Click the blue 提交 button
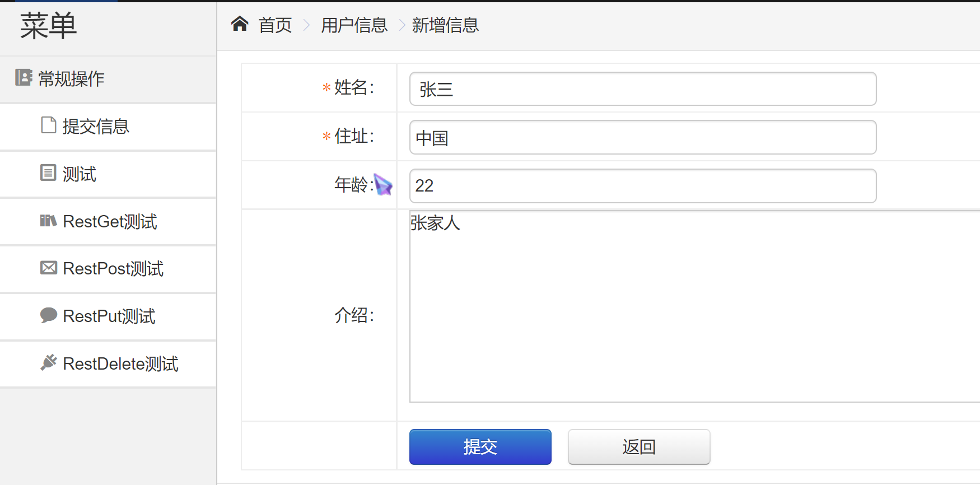This screenshot has width=980, height=485. click(x=480, y=447)
